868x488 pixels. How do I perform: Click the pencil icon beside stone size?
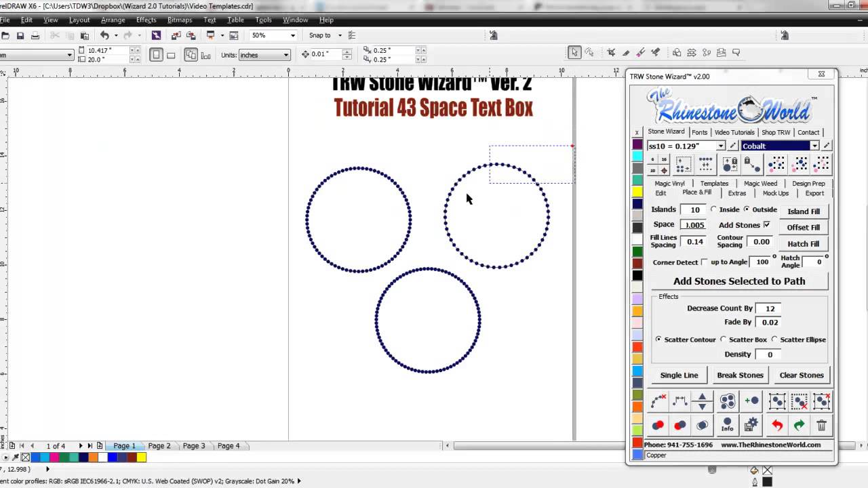click(x=732, y=146)
